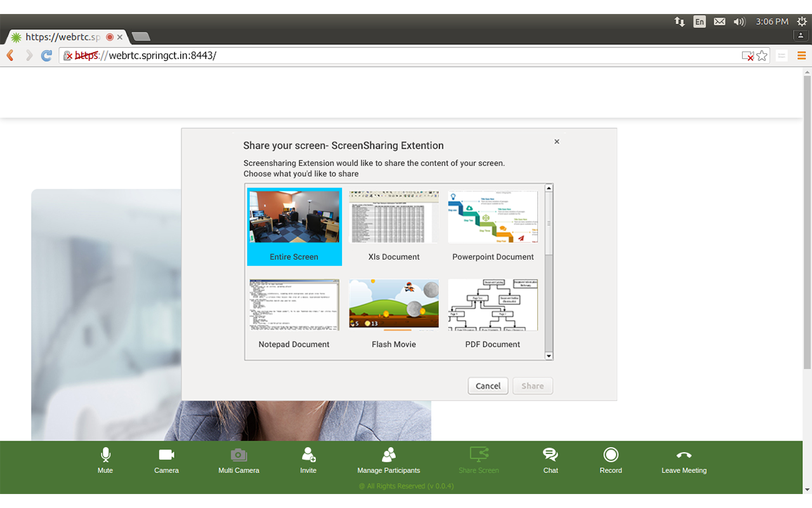Click the insecure https lock icon
The height and width of the screenshot is (508, 812).
coord(68,56)
